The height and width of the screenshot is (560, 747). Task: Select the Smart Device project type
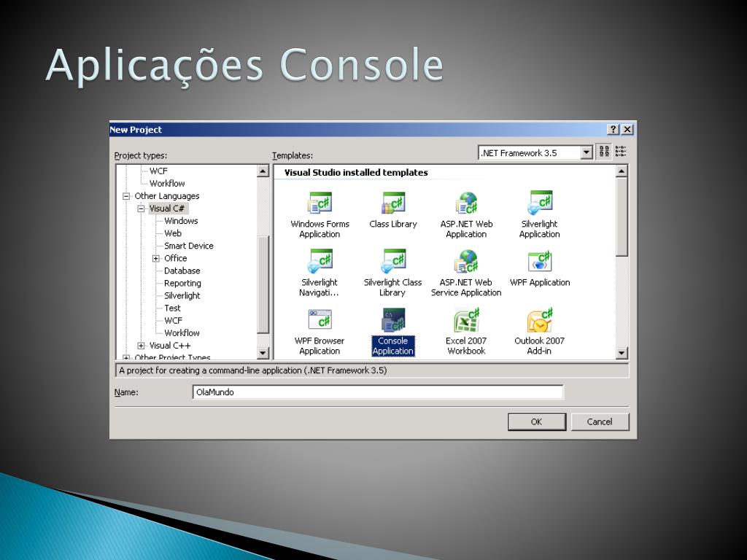(189, 246)
